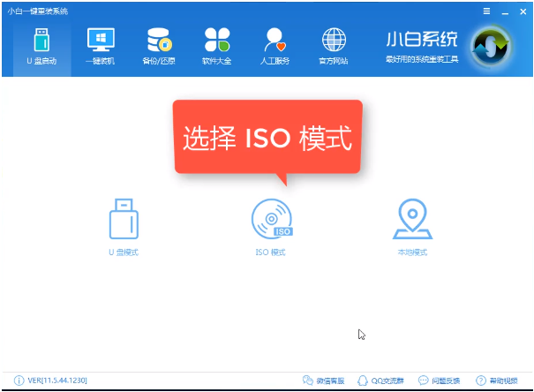Open the 备份/还原 tab
The height and width of the screenshot is (392, 534).
tap(159, 47)
